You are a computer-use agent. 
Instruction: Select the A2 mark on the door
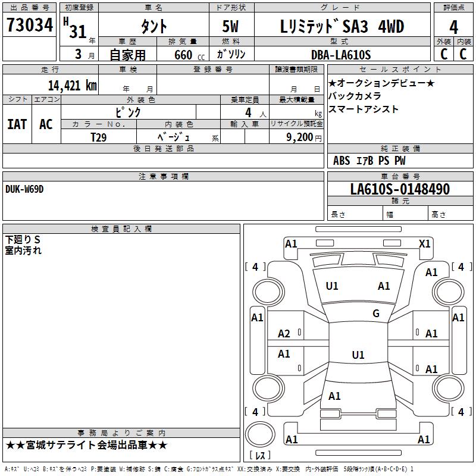[284, 334]
